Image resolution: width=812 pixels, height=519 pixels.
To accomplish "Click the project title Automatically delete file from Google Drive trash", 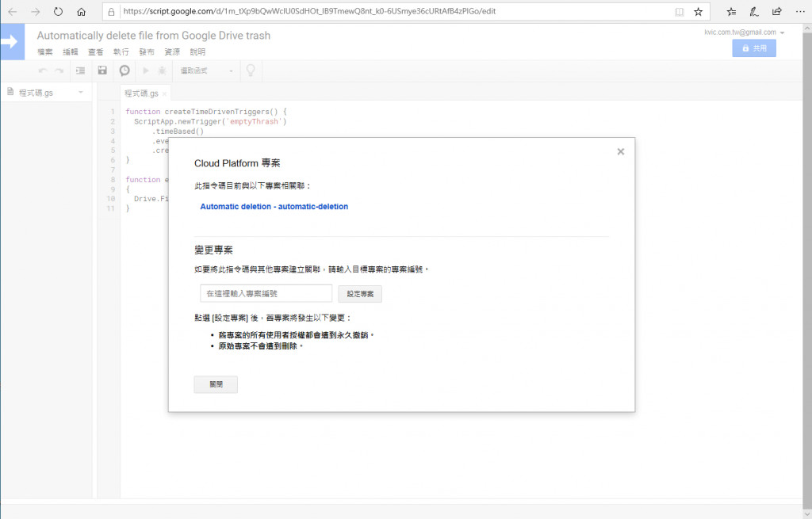I will tap(154, 36).
